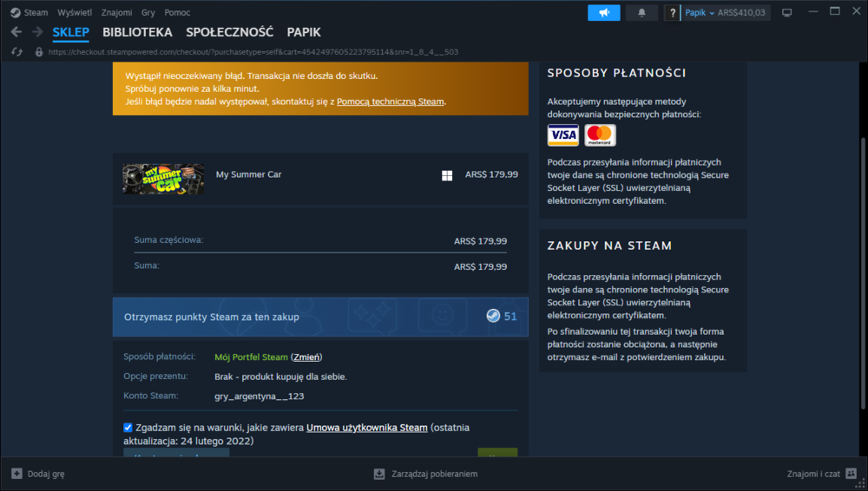
Task: Click the My Summer Car thumbnail
Action: pos(163,179)
